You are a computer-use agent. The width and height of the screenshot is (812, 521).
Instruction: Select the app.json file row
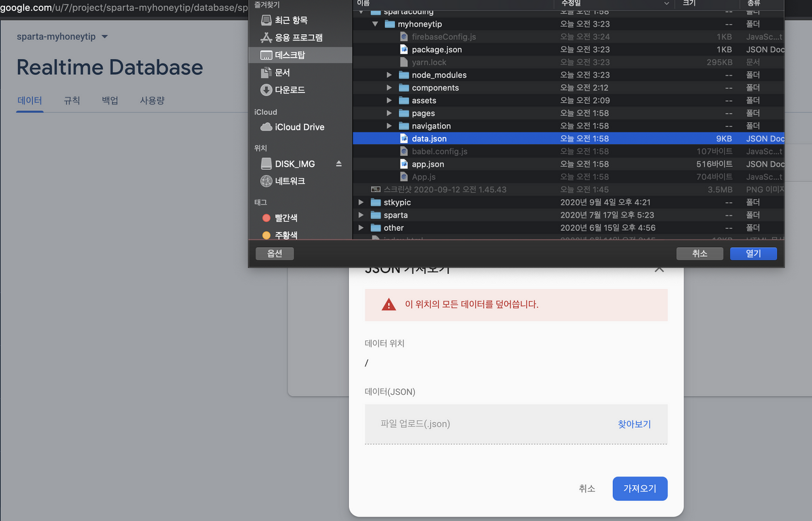coord(568,164)
